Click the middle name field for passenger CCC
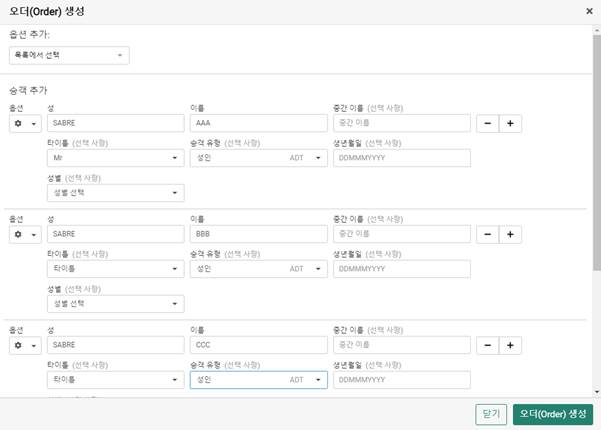The width and height of the screenshot is (601, 430). (402, 345)
